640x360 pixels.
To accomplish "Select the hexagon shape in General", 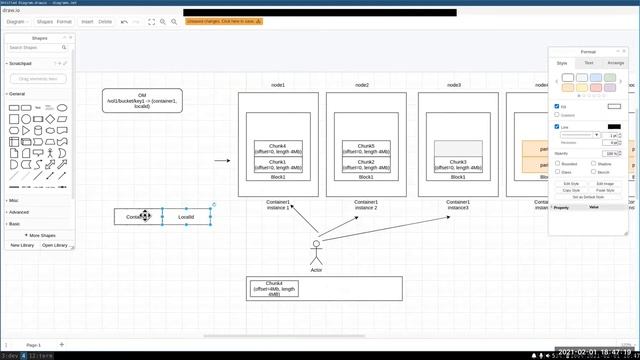I will [x=14, y=131].
